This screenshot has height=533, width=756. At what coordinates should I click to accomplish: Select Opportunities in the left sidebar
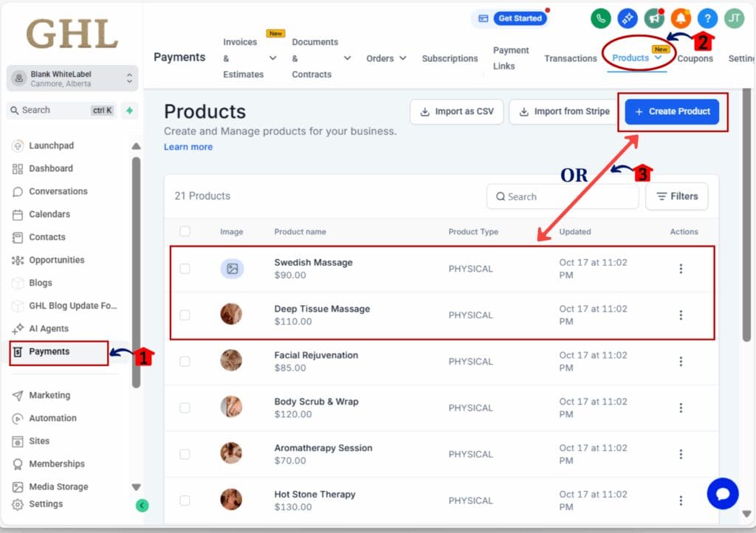point(58,260)
